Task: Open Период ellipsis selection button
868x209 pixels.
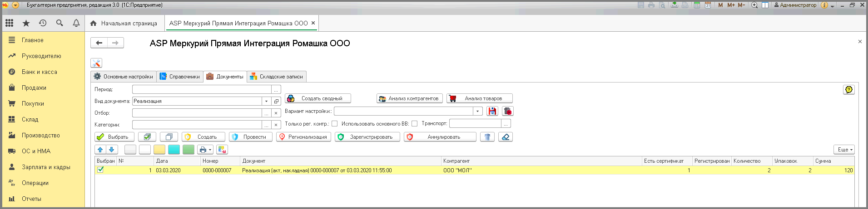Action: [276, 90]
